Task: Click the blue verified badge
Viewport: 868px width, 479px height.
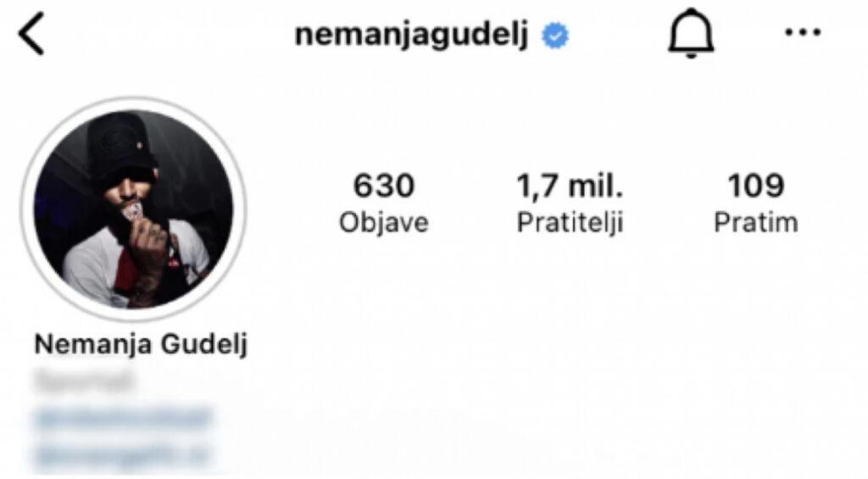Action: [555, 36]
